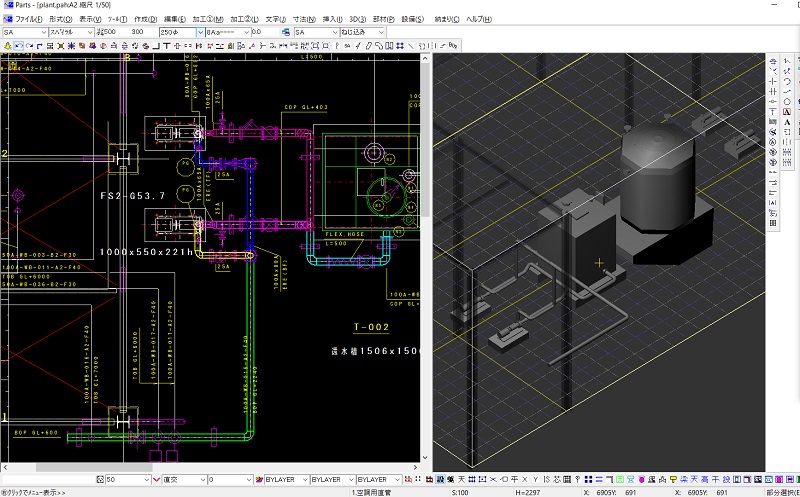
Task: Click the B% icon in the top toolbar
Action: pos(453,46)
